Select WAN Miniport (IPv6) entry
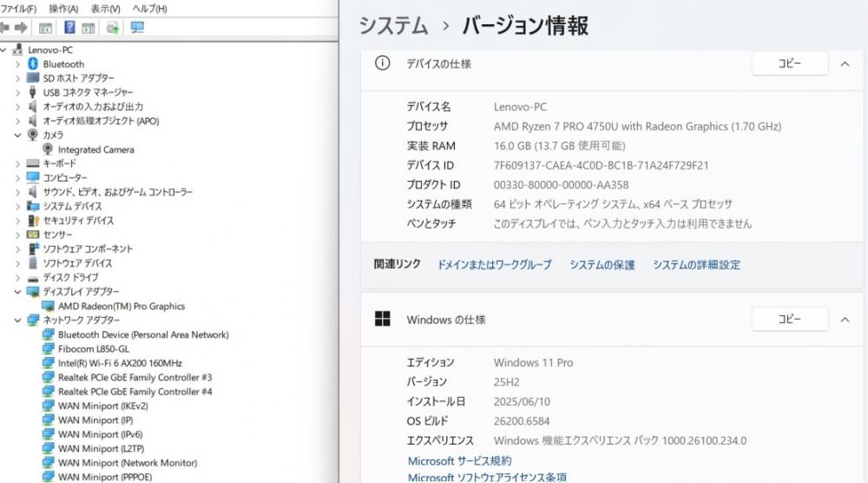The height and width of the screenshot is (483, 868). (100, 434)
